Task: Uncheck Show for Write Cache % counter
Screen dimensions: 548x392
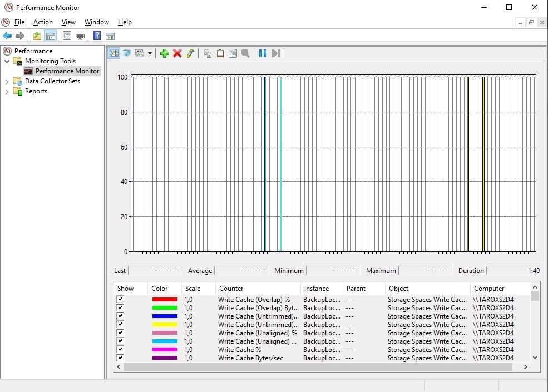Action: click(120, 349)
